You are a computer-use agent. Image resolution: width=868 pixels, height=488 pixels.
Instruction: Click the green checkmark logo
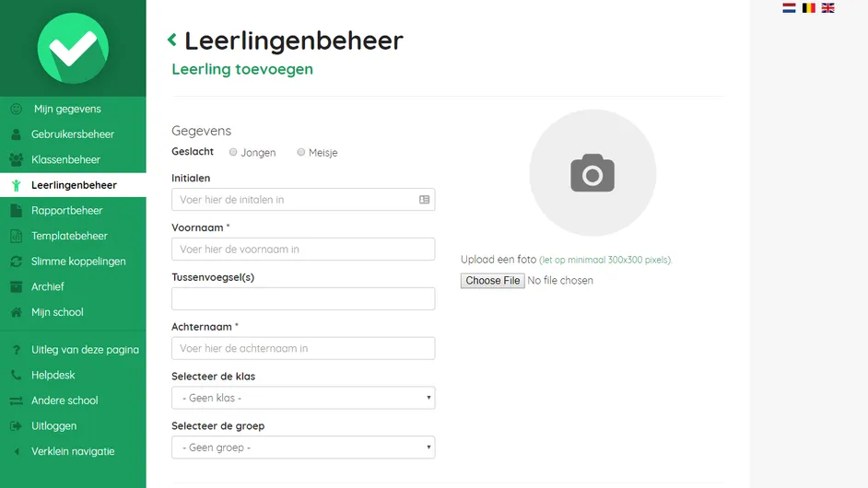click(73, 48)
